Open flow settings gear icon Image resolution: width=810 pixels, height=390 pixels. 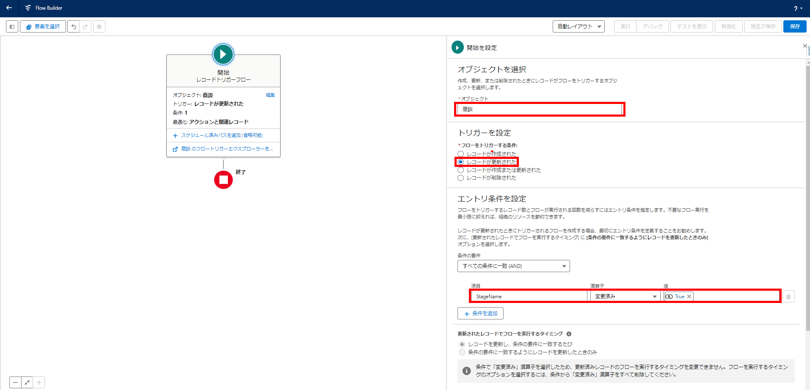[x=100, y=26]
